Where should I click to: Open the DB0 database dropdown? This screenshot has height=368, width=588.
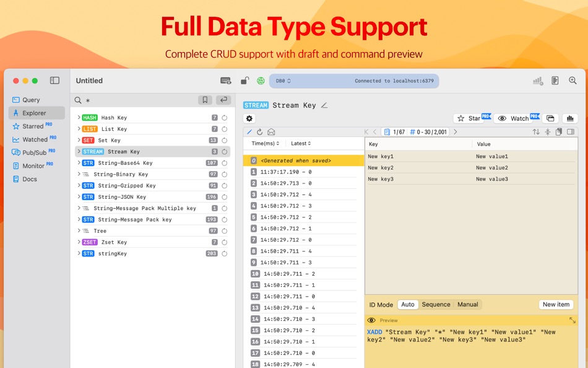coord(283,81)
